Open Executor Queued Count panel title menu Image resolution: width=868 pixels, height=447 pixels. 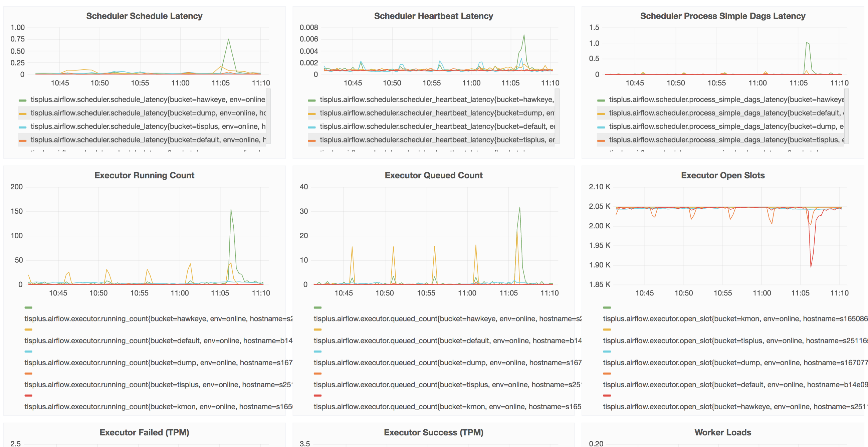tap(433, 175)
